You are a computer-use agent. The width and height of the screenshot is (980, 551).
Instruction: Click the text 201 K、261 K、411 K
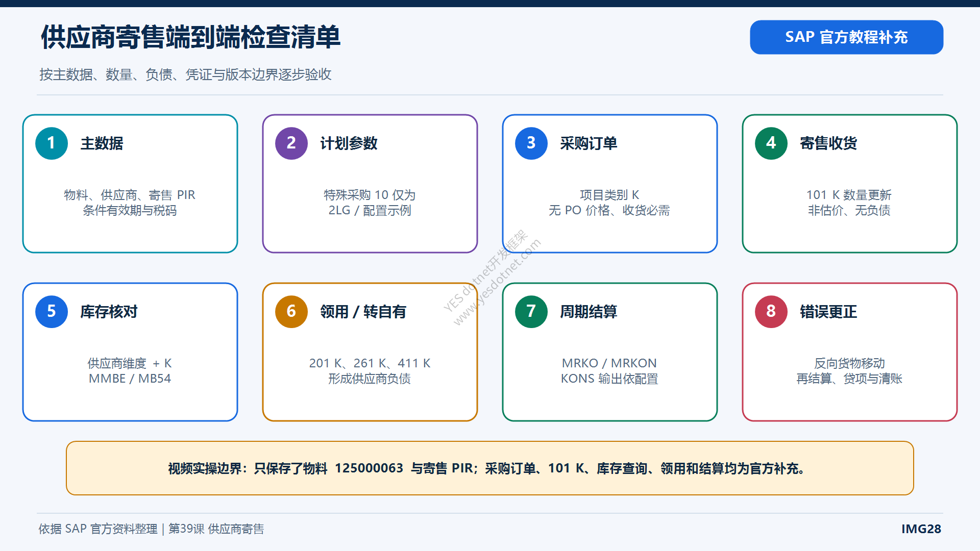[x=370, y=363]
